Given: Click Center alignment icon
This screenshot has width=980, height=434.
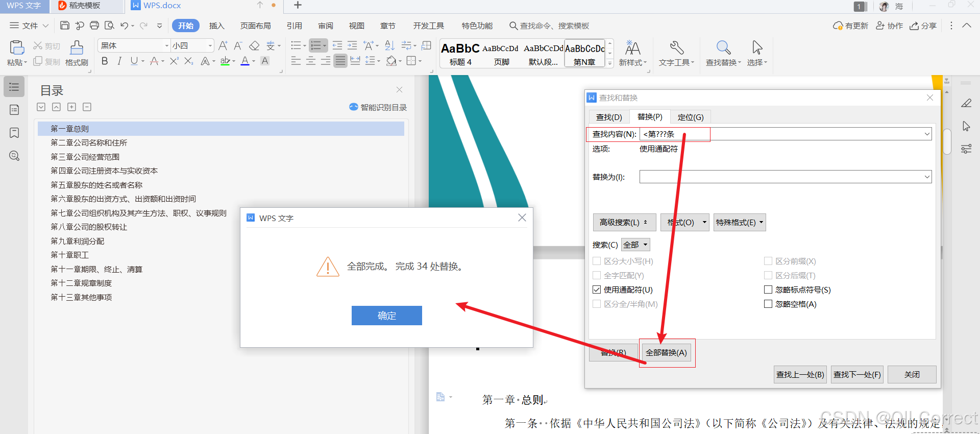Looking at the screenshot, I should (x=310, y=61).
